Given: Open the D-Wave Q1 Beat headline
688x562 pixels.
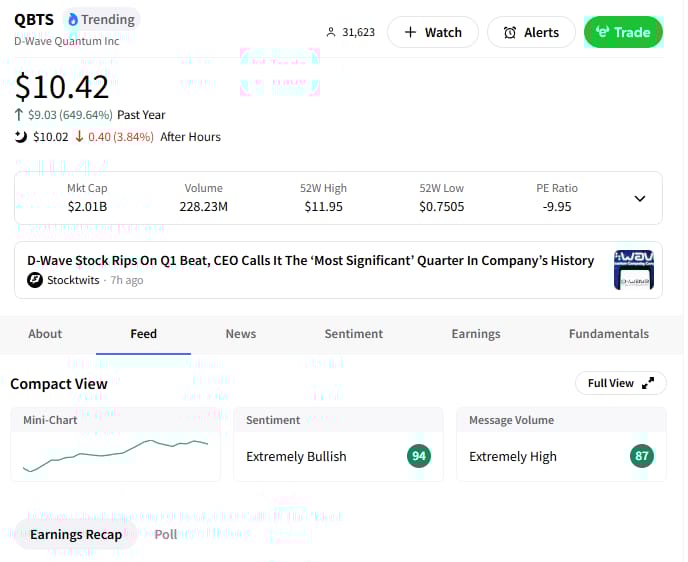Looking at the screenshot, I should 310,261.
